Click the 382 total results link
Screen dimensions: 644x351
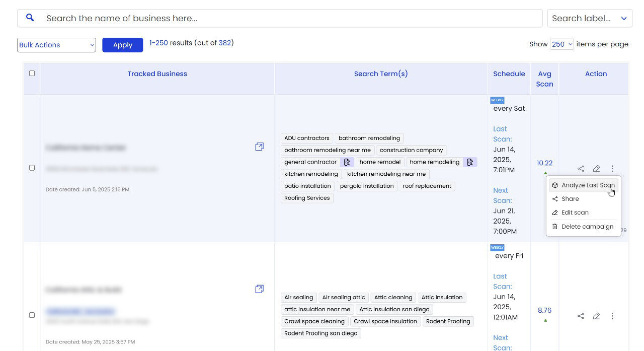click(x=225, y=43)
